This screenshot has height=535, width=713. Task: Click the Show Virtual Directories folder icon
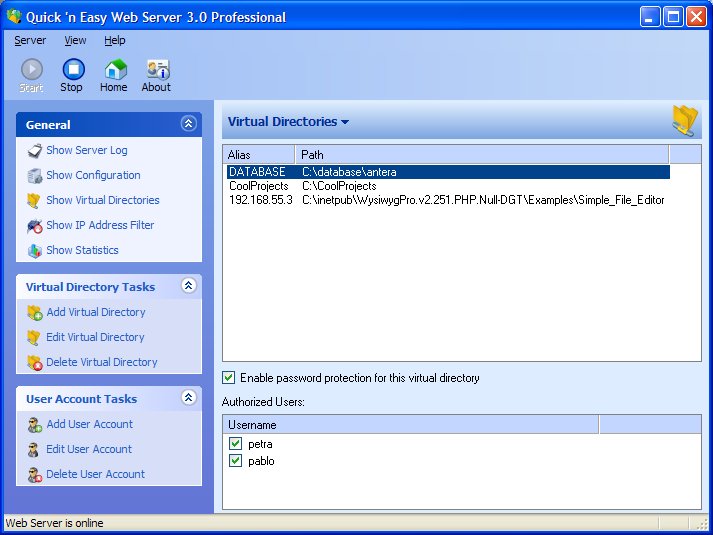coord(34,200)
